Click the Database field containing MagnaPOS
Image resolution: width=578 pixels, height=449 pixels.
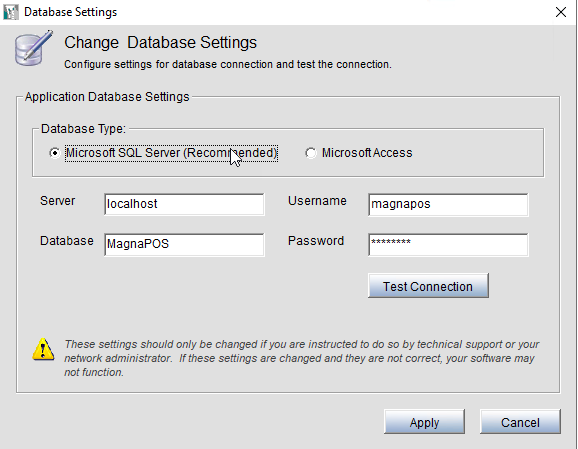184,244
